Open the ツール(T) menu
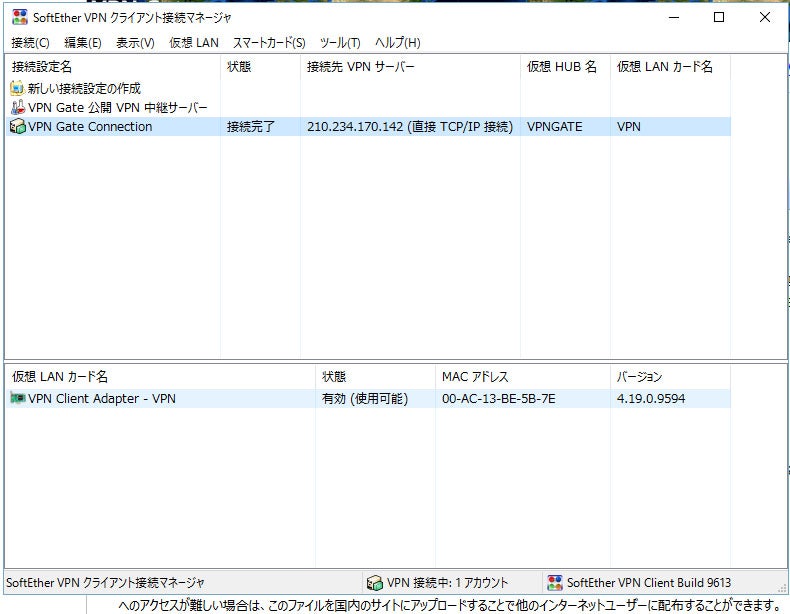 coord(340,43)
